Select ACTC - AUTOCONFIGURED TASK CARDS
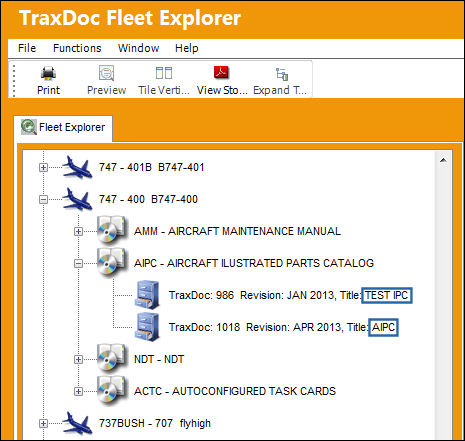The height and width of the screenshot is (441, 465). [x=235, y=391]
